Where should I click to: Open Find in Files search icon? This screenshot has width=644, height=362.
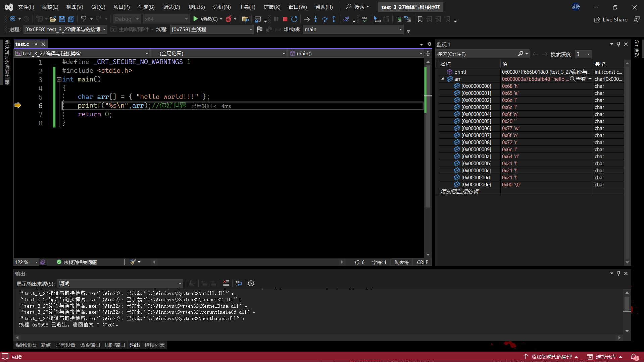[245, 19]
